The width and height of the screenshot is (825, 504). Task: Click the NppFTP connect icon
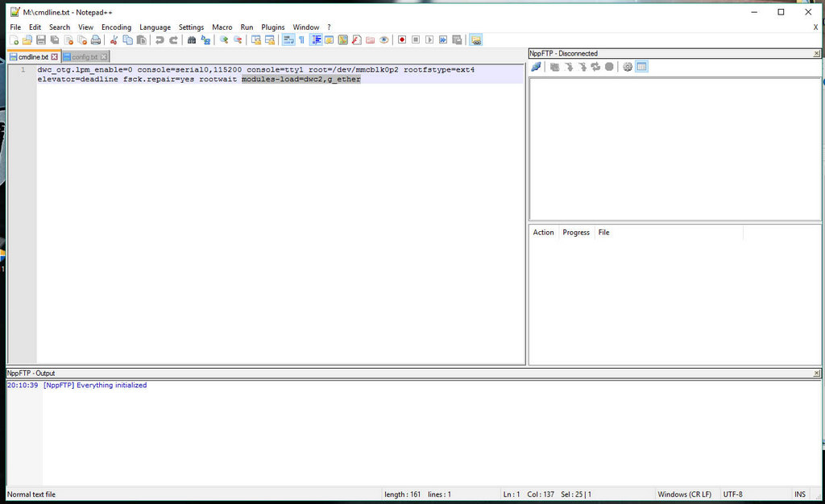(536, 67)
